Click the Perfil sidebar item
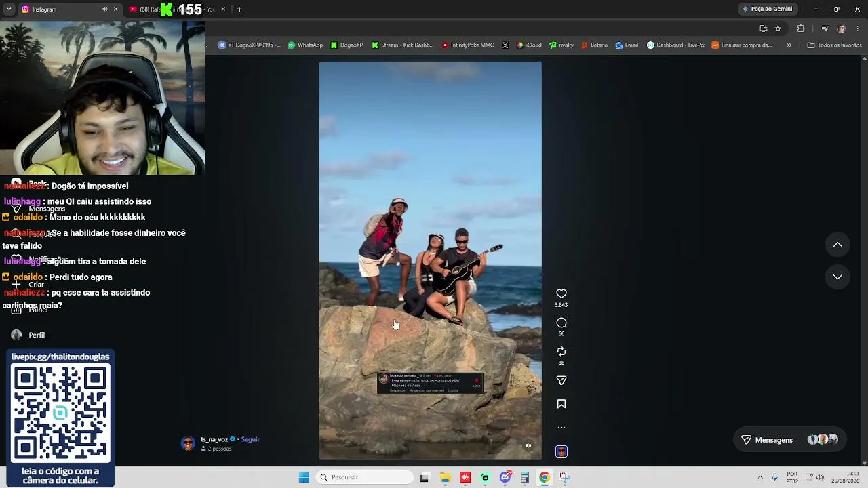 coord(28,335)
